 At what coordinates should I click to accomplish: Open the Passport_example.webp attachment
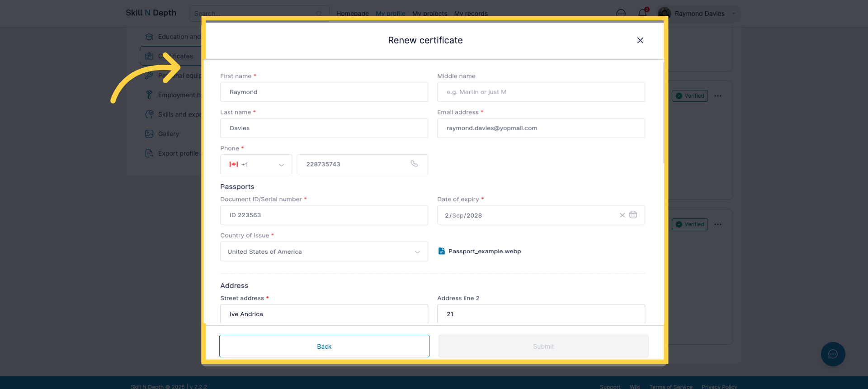[x=485, y=251]
